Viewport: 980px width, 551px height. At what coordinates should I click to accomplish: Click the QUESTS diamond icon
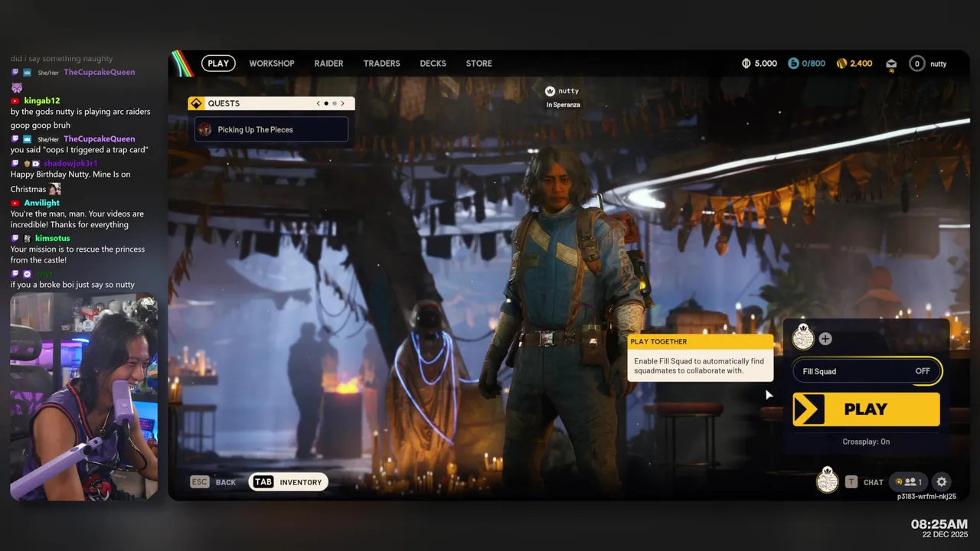click(x=196, y=103)
